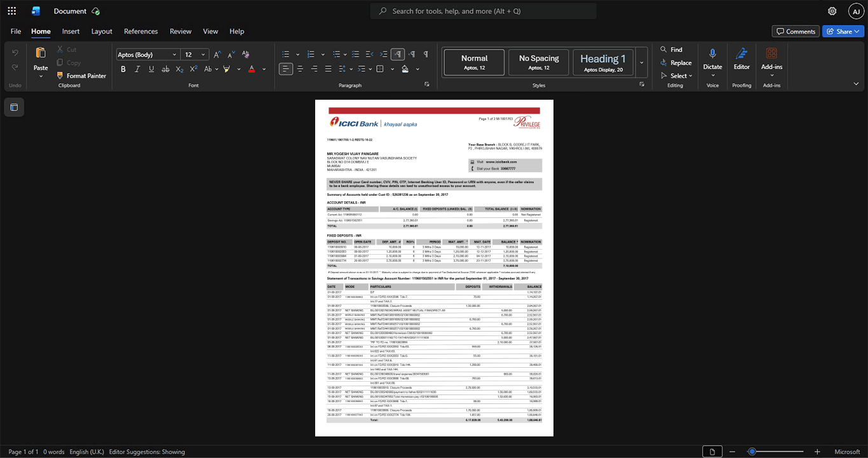Align paragraph to the right

pos(314,69)
